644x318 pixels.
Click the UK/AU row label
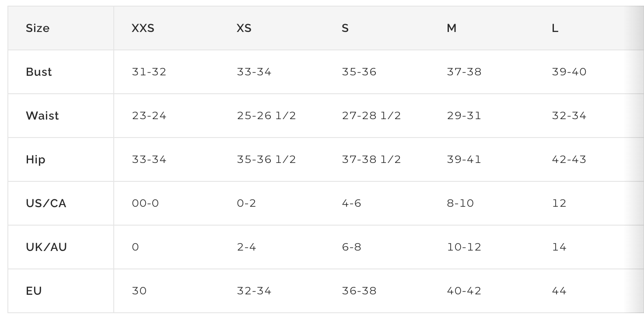click(x=46, y=247)
